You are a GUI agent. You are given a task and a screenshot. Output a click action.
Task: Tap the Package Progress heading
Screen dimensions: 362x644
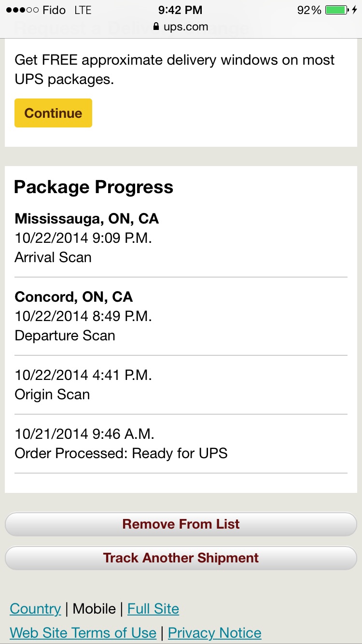[x=94, y=187]
